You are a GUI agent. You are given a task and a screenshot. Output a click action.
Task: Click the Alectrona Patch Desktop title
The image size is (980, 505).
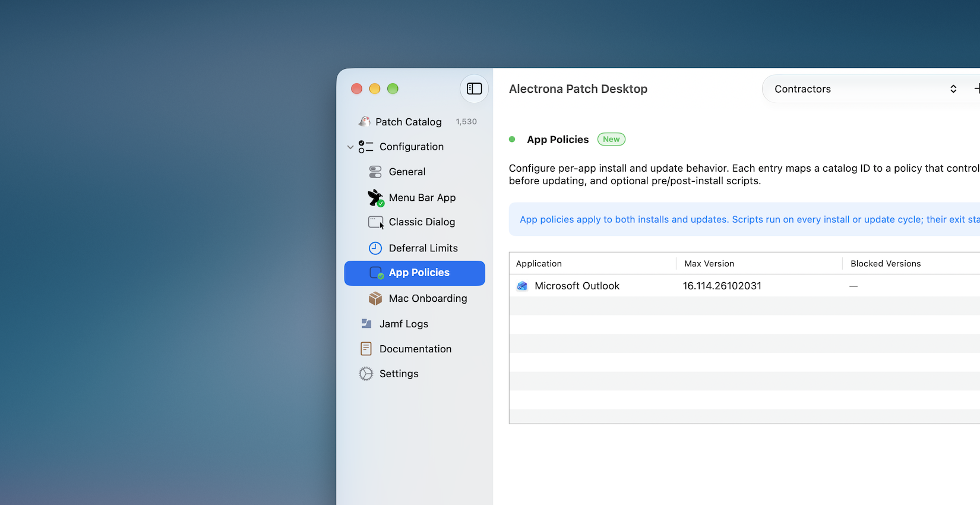(x=578, y=89)
